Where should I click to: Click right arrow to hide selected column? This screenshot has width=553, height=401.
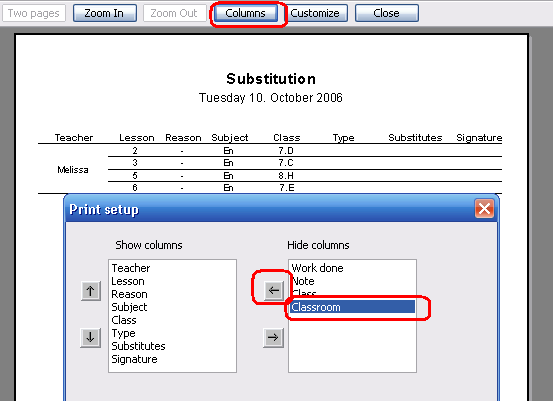[273, 338]
